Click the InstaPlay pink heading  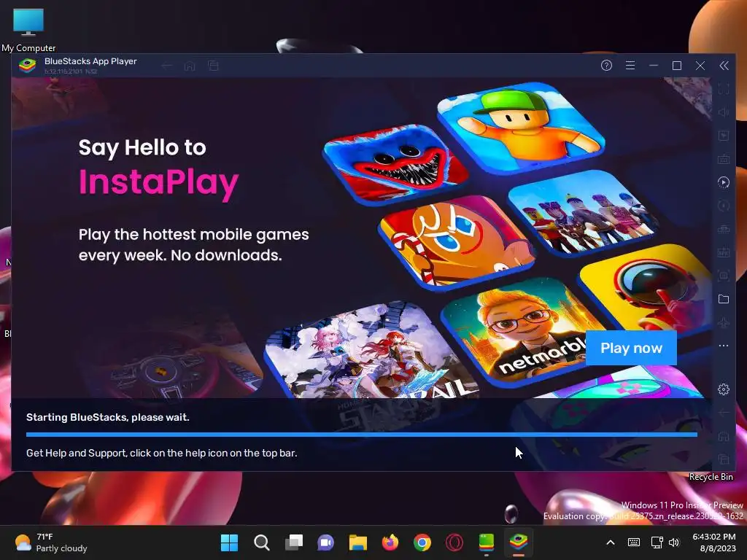point(158,183)
